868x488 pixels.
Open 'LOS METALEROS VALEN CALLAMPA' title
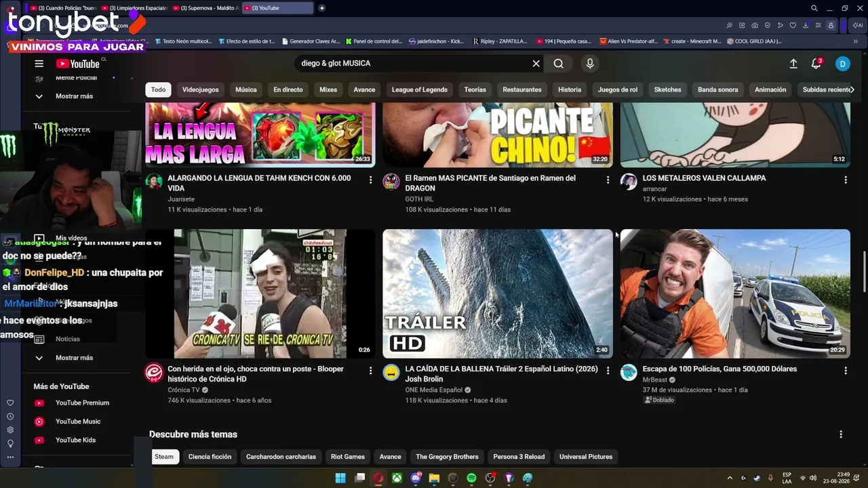(704, 178)
